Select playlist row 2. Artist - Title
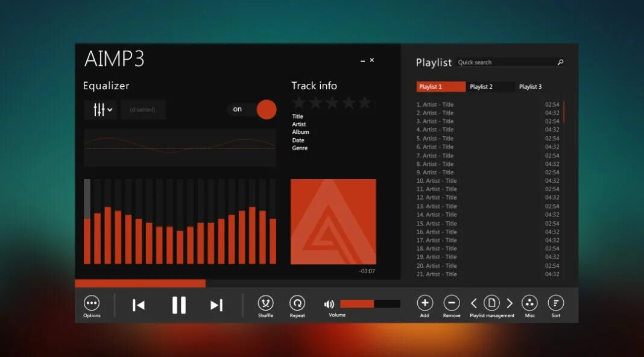The width and height of the screenshot is (644, 357). pyautogui.click(x=488, y=113)
